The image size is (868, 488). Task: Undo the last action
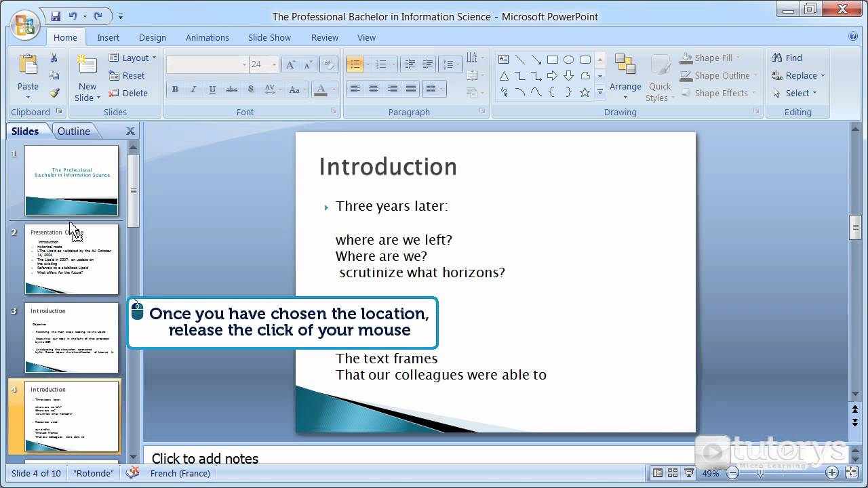[x=73, y=16]
